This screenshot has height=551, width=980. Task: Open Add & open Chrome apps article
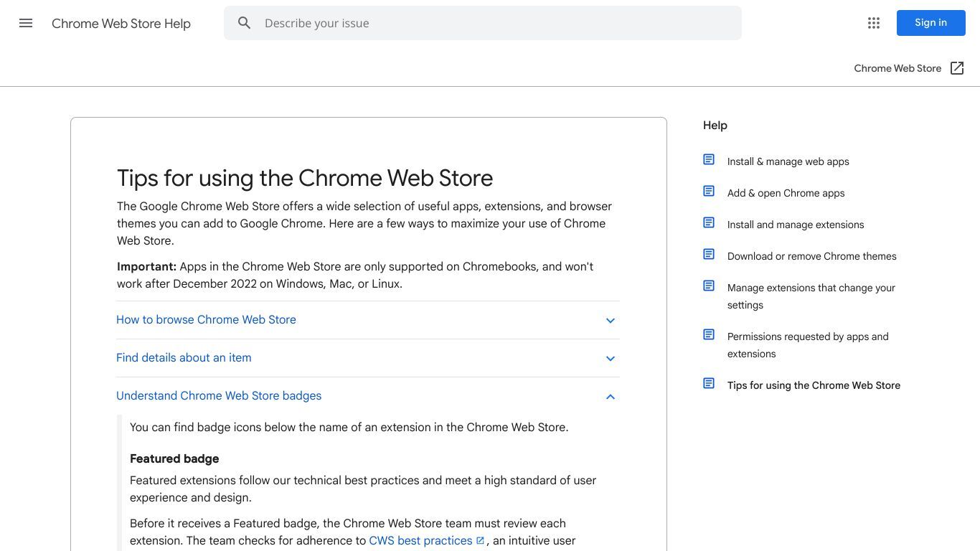click(786, 193)
